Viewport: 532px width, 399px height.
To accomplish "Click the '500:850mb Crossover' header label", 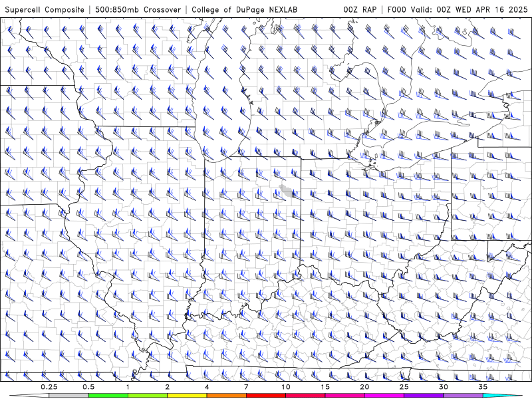I will pyautogui.click(x=138, y=9).
